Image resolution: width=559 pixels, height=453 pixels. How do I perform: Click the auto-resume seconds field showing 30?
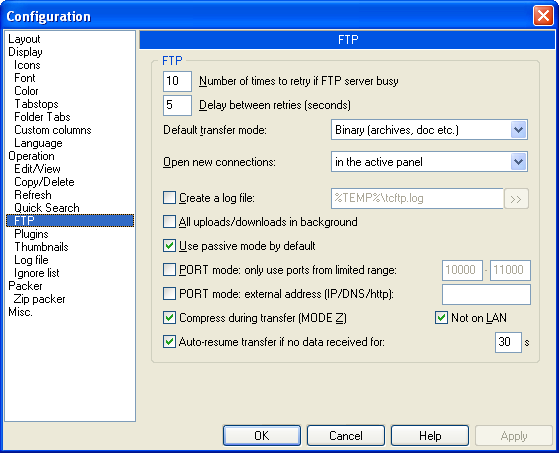coord(508,342)
